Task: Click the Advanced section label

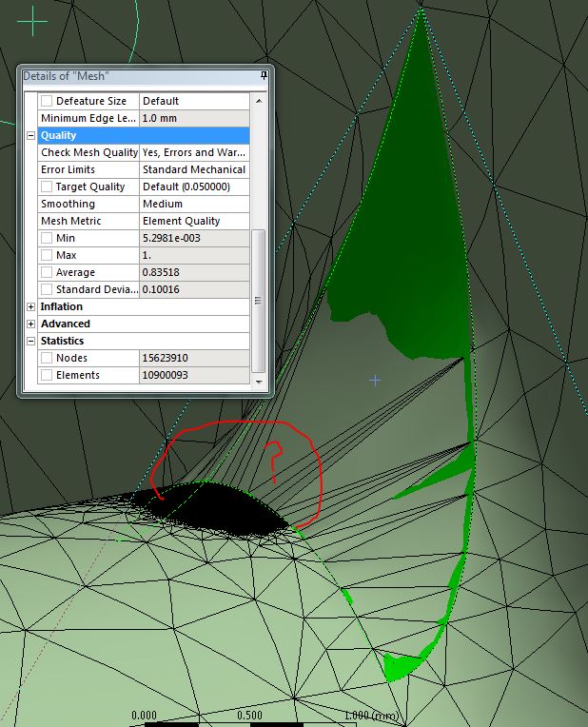Action: click(x=66, y=324)
